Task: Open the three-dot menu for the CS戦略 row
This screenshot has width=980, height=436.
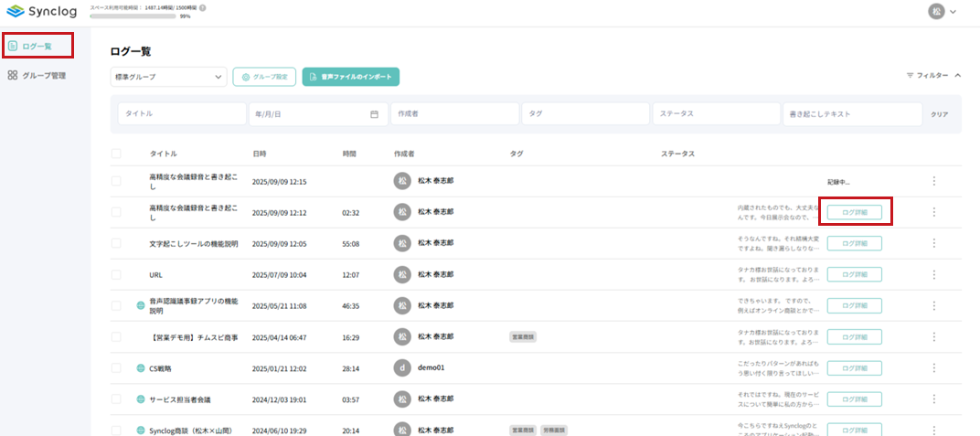Action: tap(933, 367)
